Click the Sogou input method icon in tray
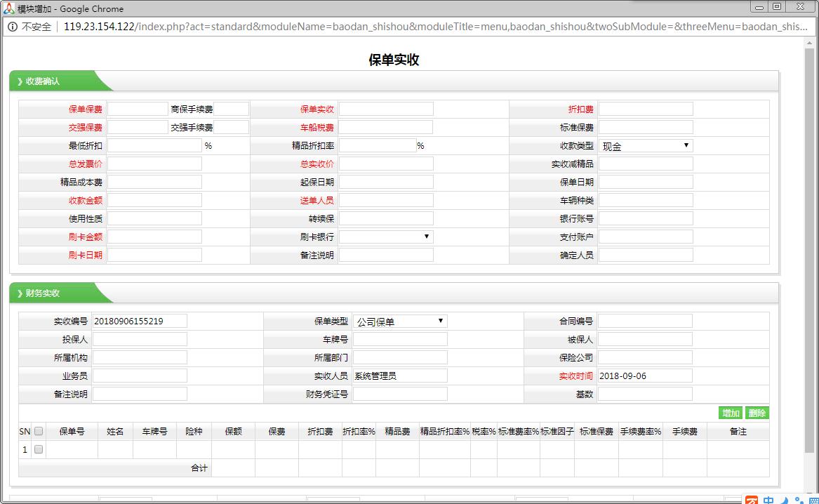The width and height of the screenshot is (819, 504). (x=752, y=500)
